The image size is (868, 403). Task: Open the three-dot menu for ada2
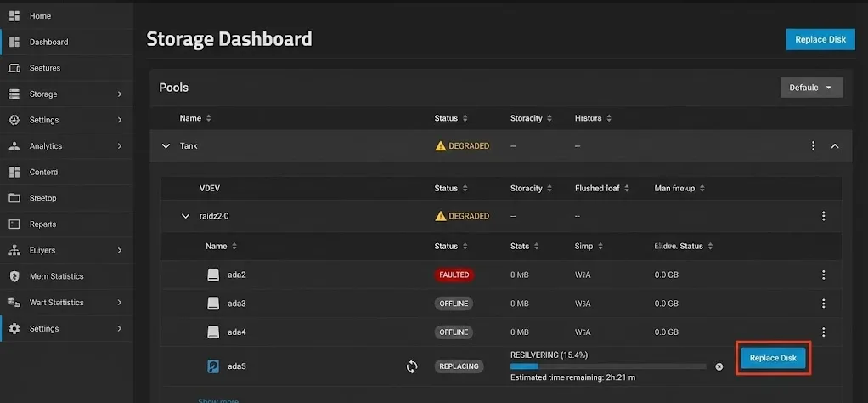click(823, 275)
